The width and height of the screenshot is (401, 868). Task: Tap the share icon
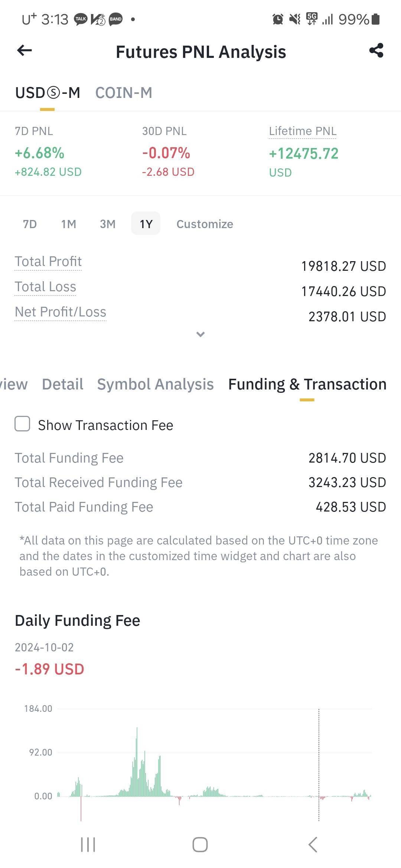(376, 50)
